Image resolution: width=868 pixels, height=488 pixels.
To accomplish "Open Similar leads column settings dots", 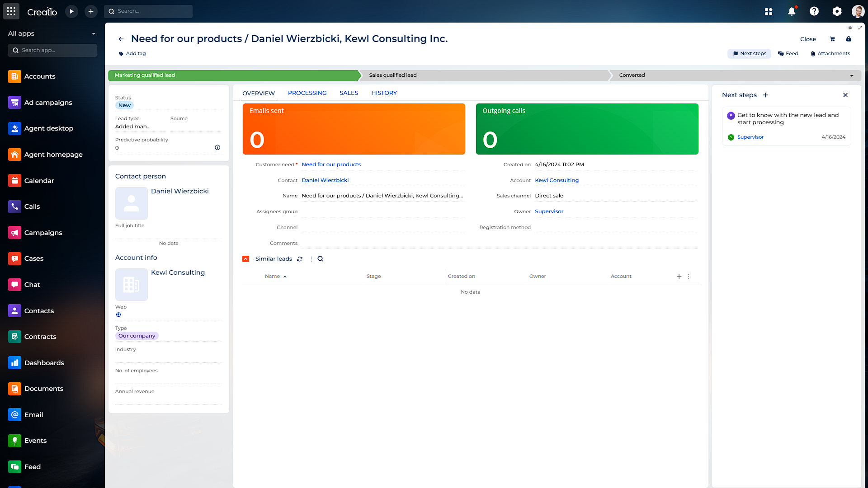I will [689, 277].
